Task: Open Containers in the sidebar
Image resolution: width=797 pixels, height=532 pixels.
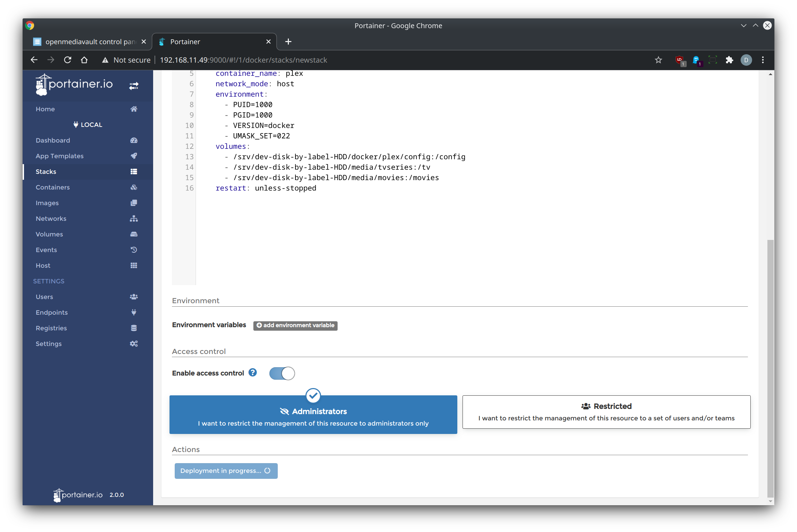Action: [53, 187]
